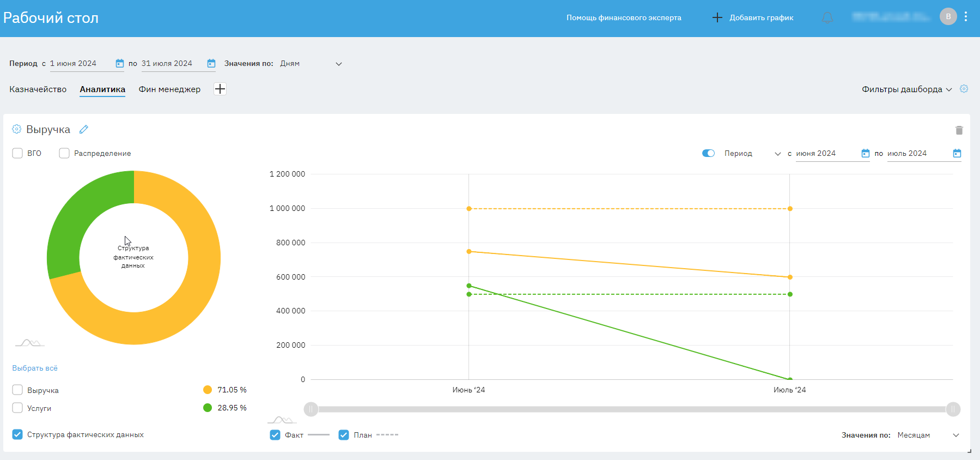The width and height of the screenshot is (980, 460).
Task: Click the Добавить график button
Action: point(753,18)
